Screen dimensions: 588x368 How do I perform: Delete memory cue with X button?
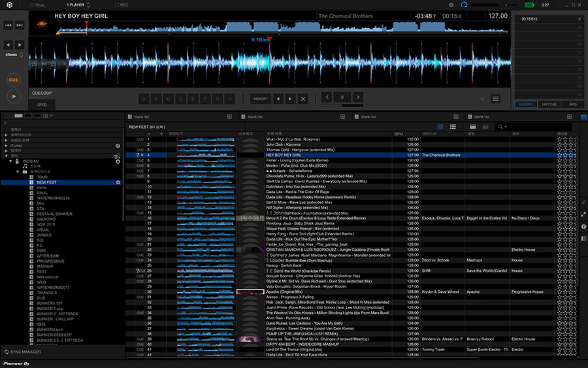point(303,99)
